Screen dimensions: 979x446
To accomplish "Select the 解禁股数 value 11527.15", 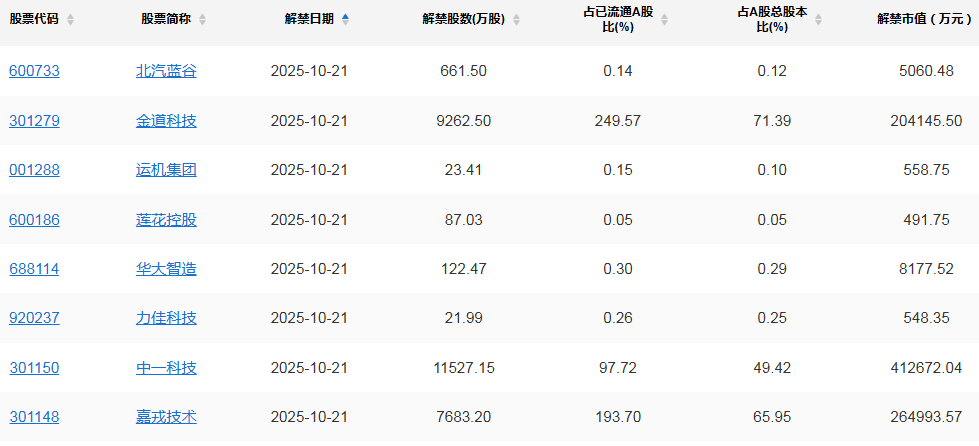I will coord(463,368).
